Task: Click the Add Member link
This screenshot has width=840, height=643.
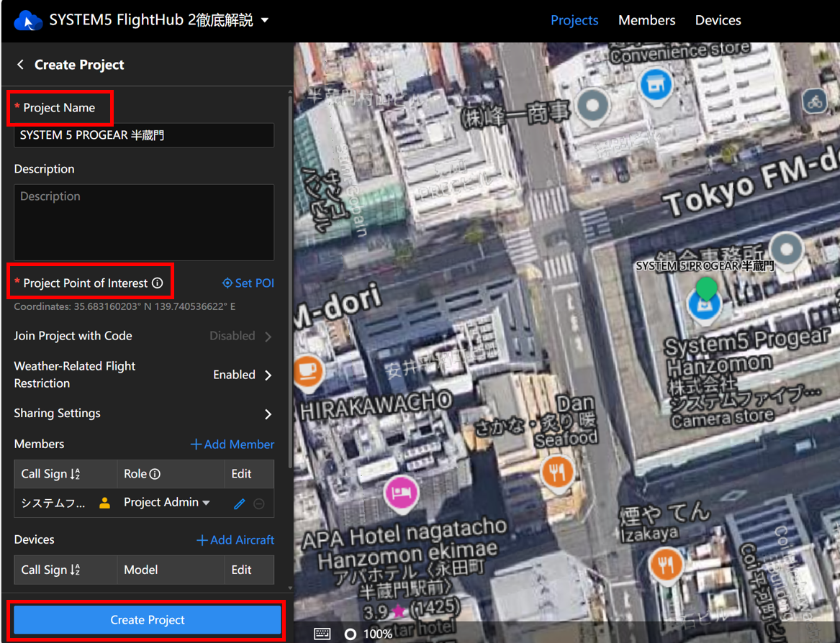Action: [232, 444]
